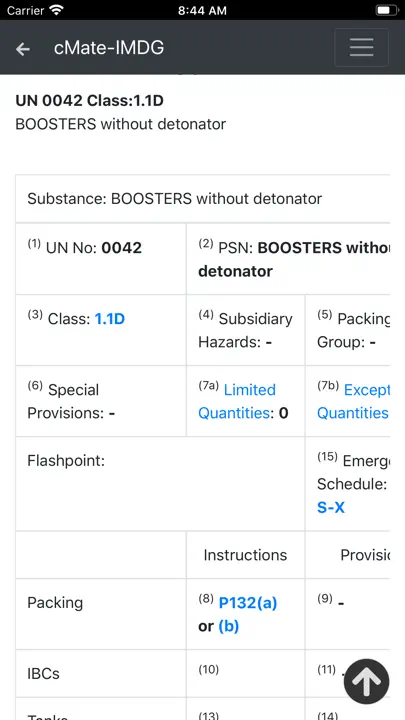This screenshot has height=720, width=405.
Task: Tap the cMate-IMDG title
Action: point(109,48)
